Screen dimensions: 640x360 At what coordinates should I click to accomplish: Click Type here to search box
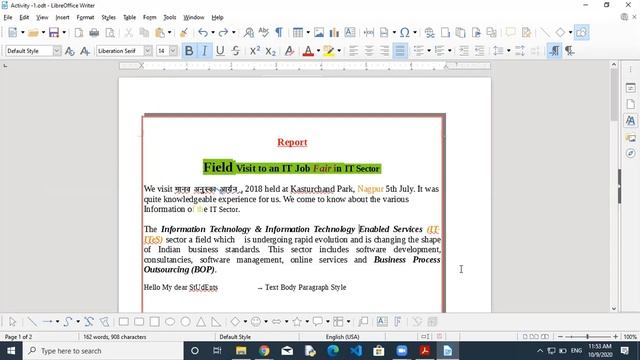point(103,351)
